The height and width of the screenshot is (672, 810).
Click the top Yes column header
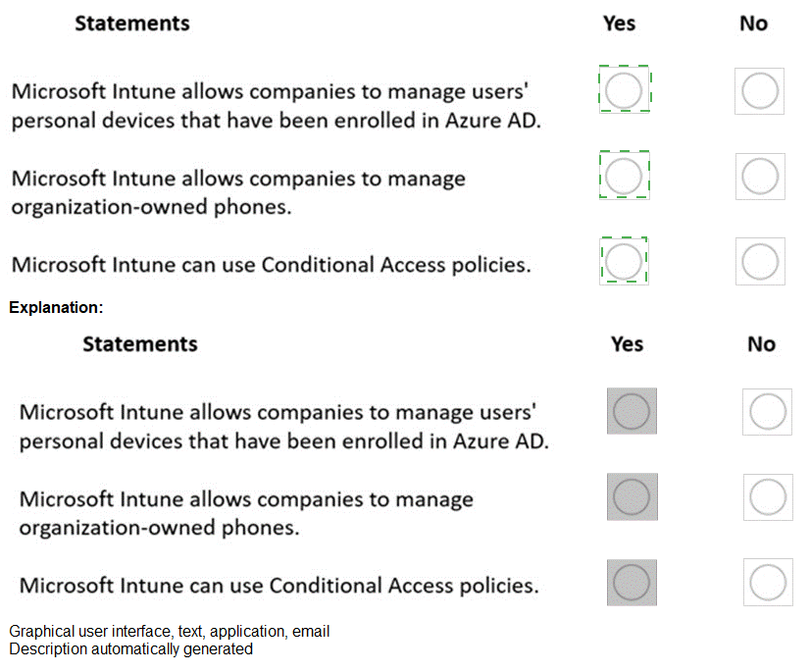click(619, 23)
